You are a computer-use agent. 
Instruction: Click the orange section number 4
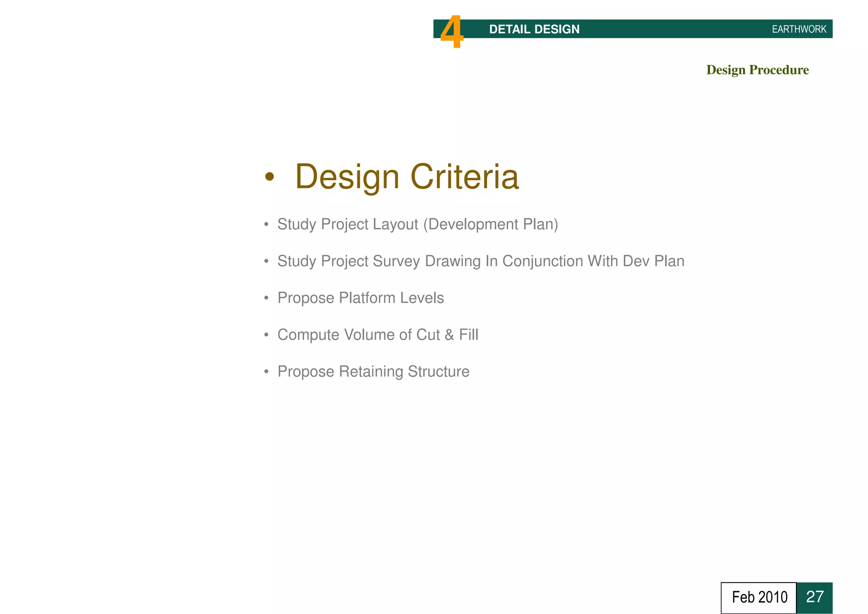[x=452, y=32]
